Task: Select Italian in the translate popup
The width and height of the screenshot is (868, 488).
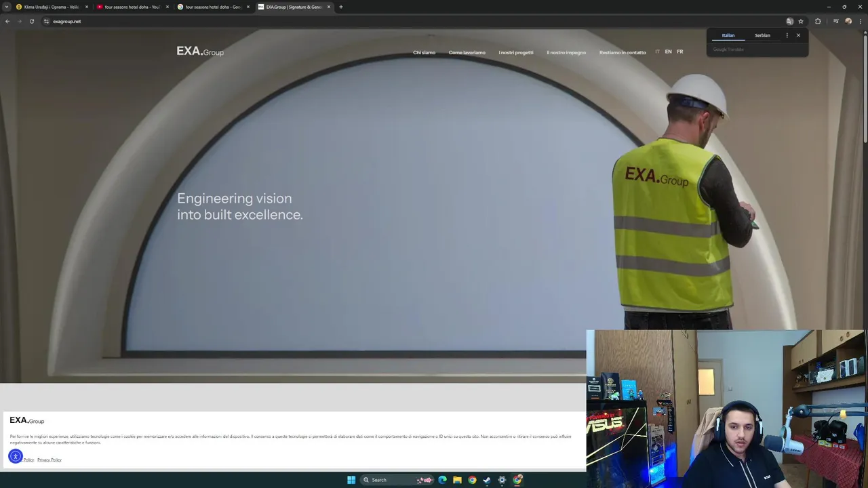Action: 728,35
